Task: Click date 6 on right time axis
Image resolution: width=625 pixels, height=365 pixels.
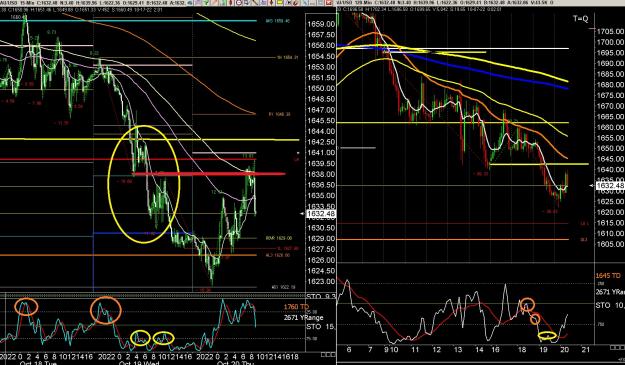Action: pos(349,350)
